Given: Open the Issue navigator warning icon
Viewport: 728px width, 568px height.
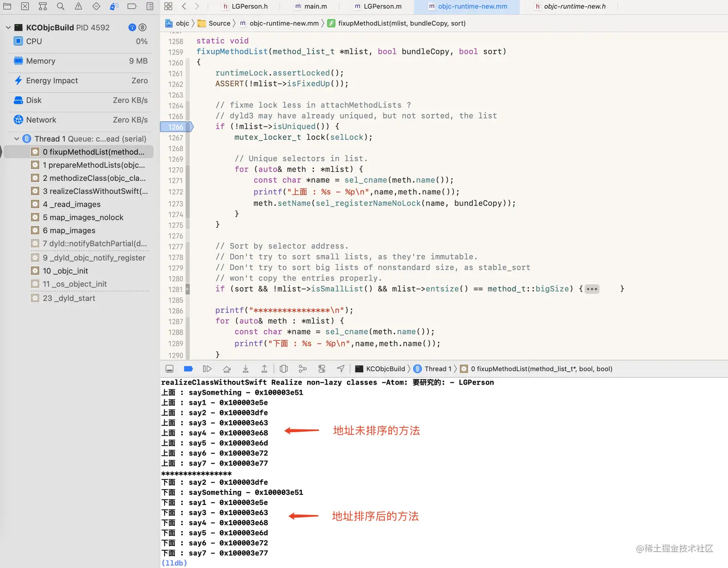Looking at the screenshot, I should [78, 6].
